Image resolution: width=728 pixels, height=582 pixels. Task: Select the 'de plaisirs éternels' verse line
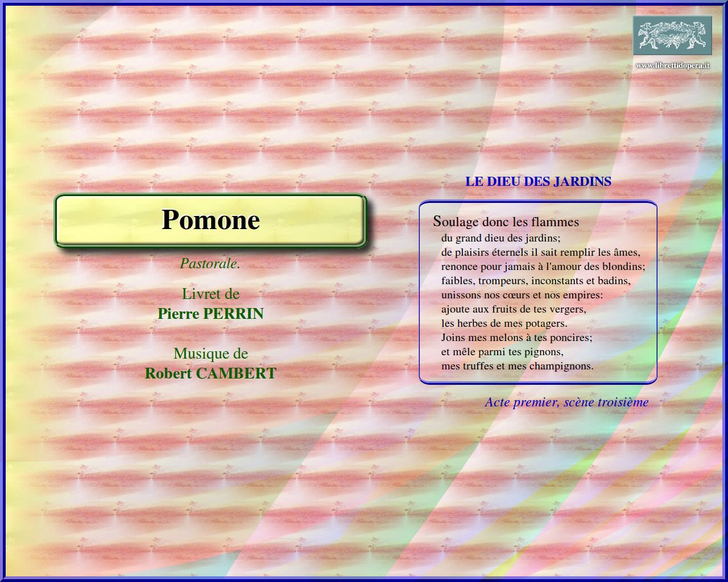(540, 252)
